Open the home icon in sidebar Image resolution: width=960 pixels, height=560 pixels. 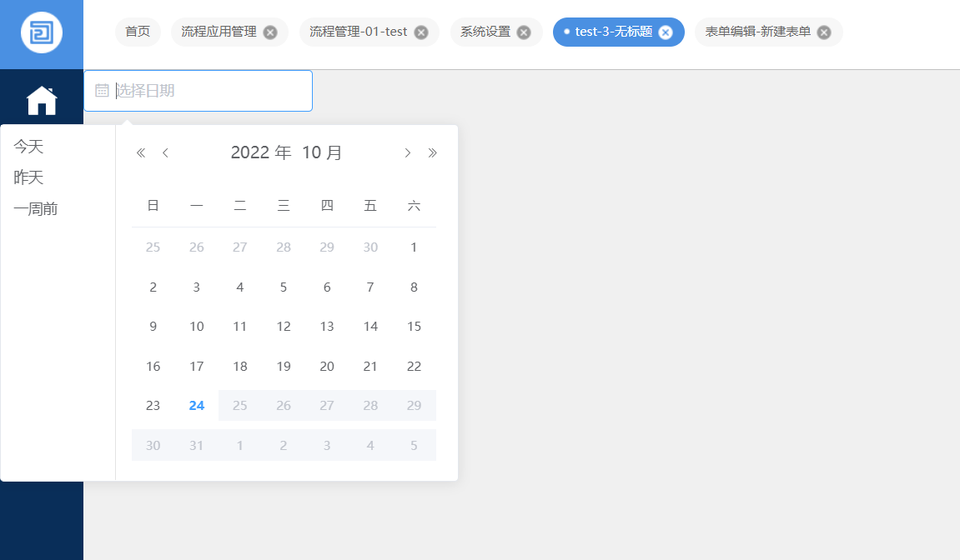click(x=42, y=100)
